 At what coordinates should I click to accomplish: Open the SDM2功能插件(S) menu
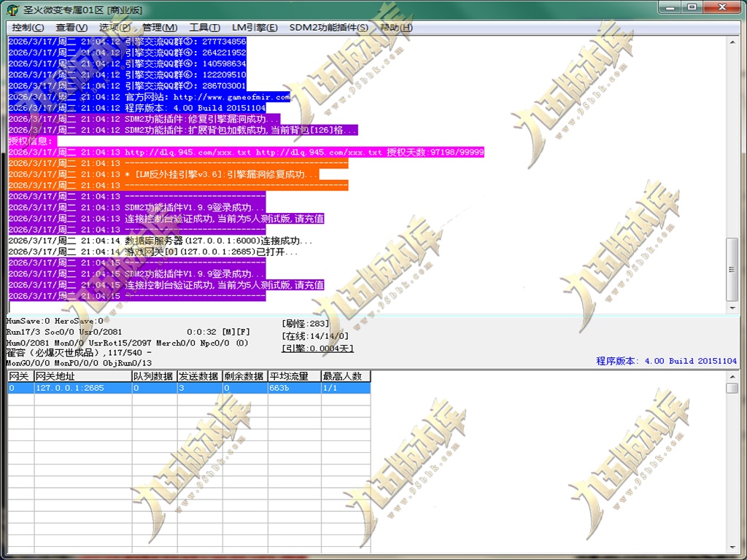[329, 28]
